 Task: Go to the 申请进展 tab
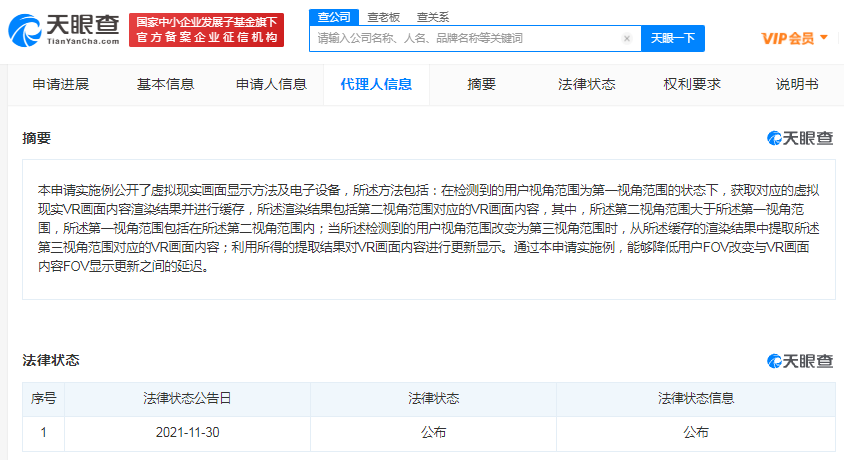click(60, 84)
